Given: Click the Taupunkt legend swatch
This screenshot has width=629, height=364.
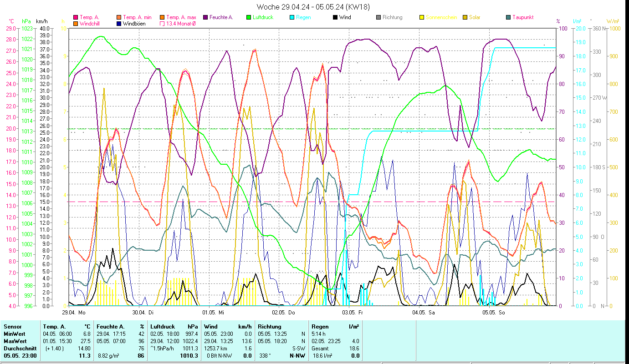Looking at the screenshot, I should point(508,17).
